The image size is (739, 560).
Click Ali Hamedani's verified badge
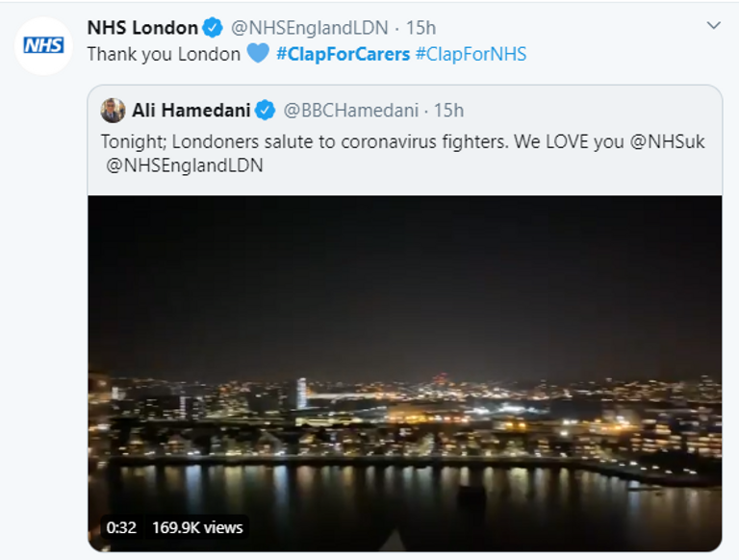coord(265,111)
